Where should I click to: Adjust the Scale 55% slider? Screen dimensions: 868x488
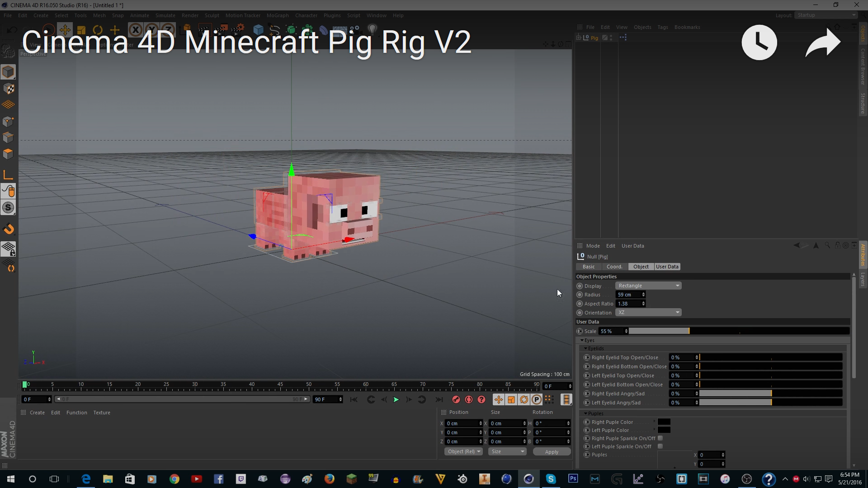(739, 331)
